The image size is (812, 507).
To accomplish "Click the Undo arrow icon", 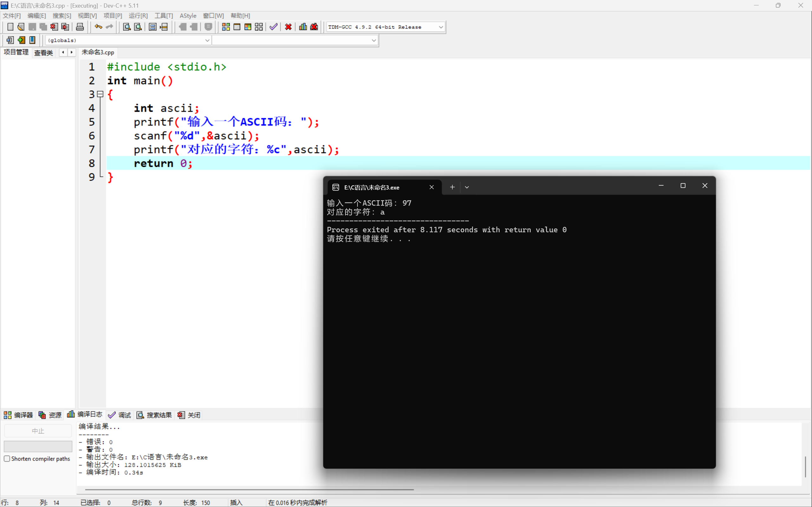I will click(x=98, y=27).
